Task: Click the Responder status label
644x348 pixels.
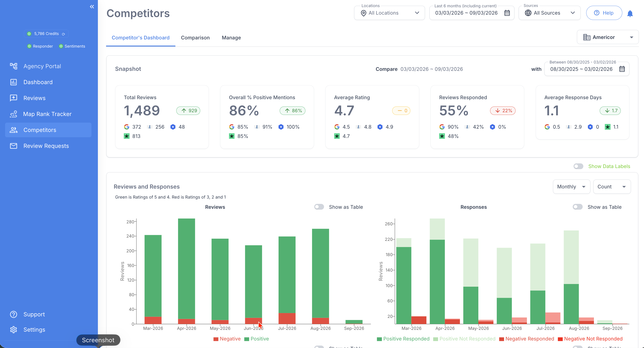Action: tap(43, 46)
